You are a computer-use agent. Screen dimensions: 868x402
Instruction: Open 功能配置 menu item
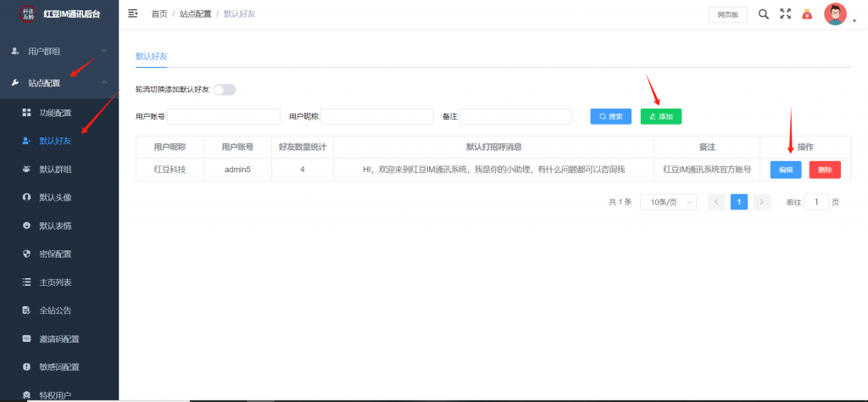pos(55,113)
